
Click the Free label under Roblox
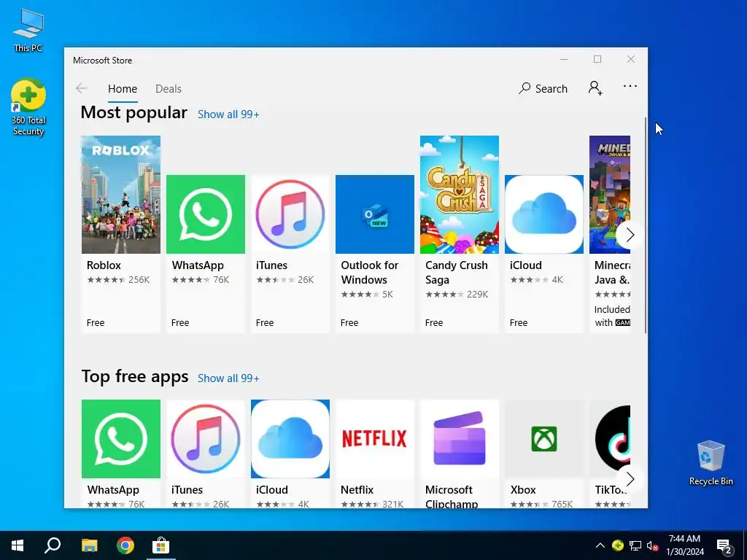pos(96,323)
